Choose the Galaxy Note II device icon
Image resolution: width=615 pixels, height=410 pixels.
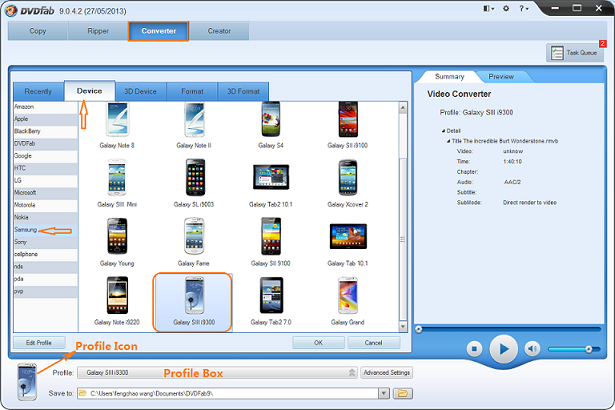194,120
